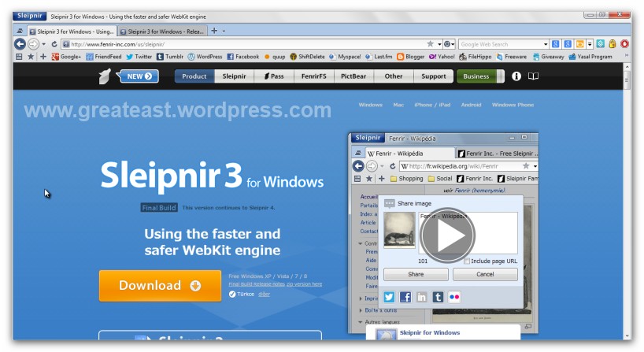Select the Product navigation menu item
Screen dimensions: 644x352
coord(194,76)
